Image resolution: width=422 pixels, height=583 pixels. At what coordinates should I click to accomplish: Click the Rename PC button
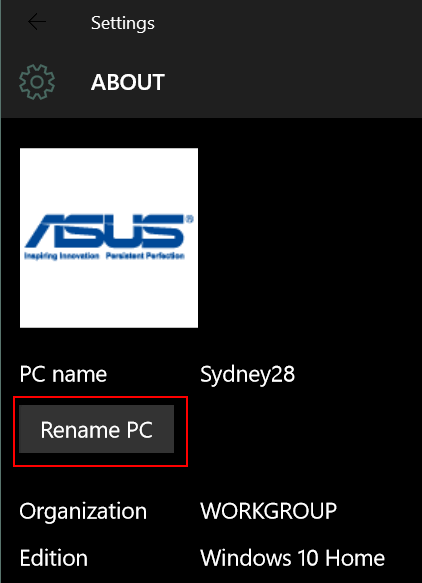coord(97,429)
